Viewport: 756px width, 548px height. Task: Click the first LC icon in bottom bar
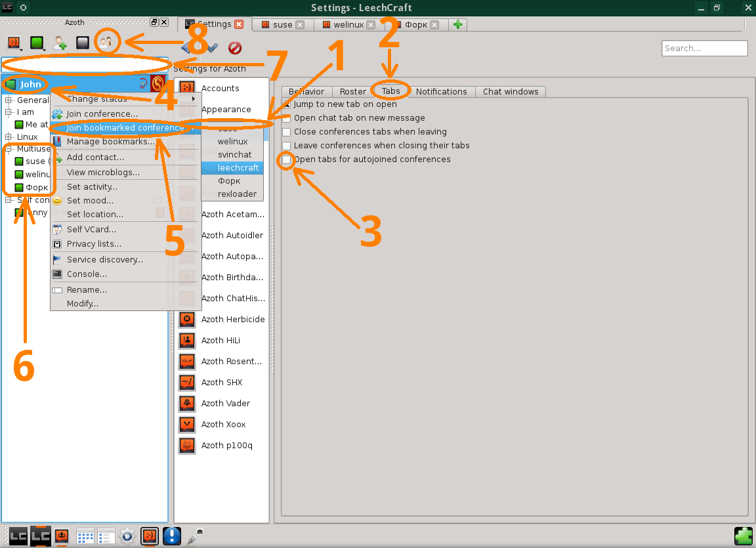[x=18, y=536]
